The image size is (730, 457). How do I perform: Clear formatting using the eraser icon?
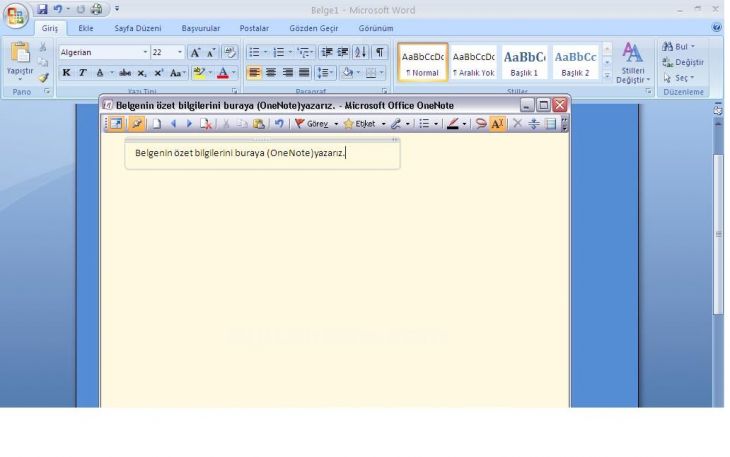point(230,52)
